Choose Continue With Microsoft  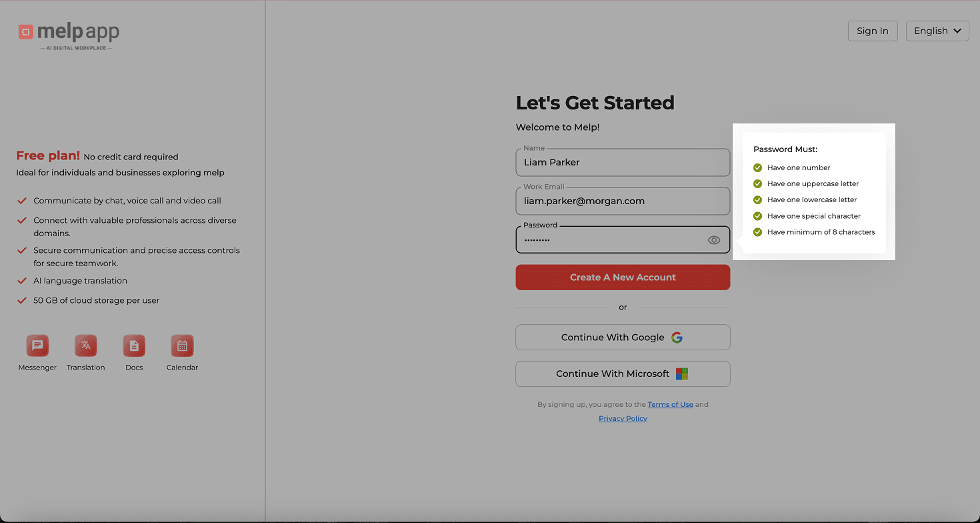[622, 374]
